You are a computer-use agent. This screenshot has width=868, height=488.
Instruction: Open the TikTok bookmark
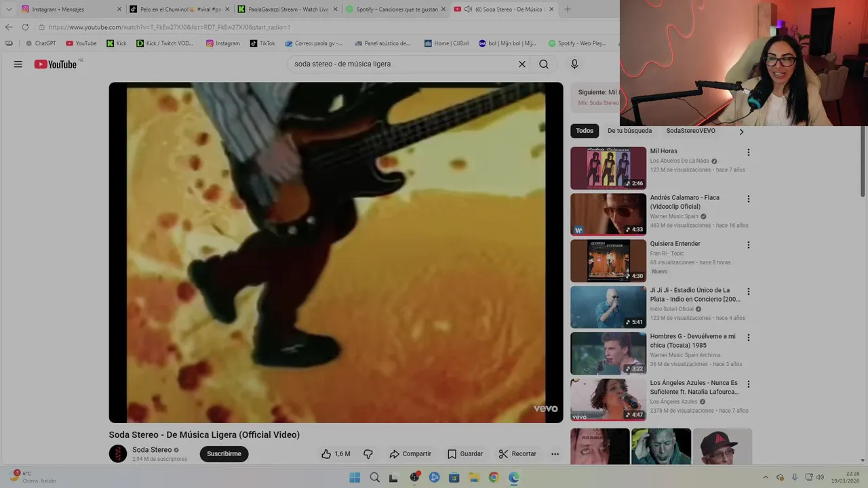(x=262, y=43)
